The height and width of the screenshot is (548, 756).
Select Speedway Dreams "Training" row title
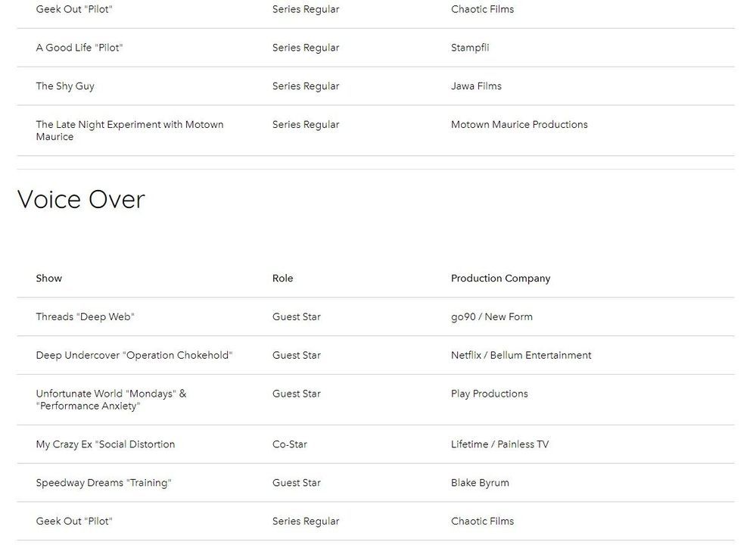104,483
